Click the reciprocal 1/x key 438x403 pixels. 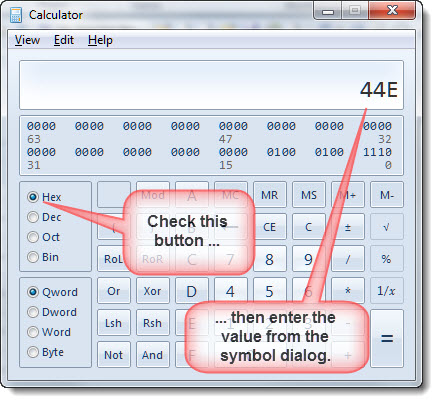coord(387,291)
